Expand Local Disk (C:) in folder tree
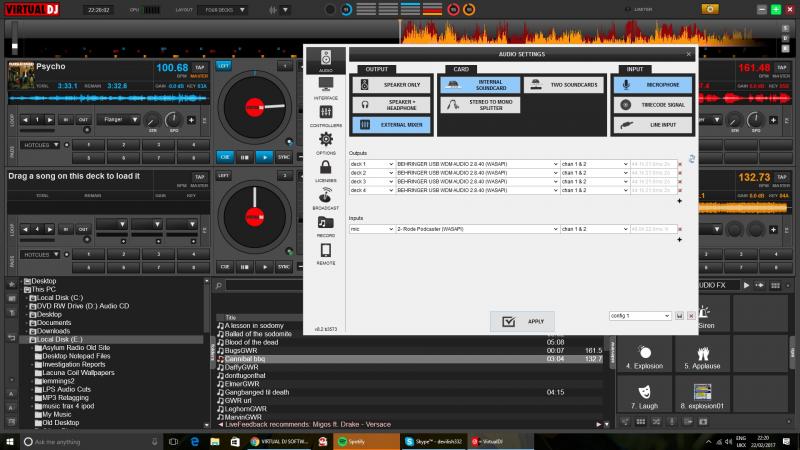This screenshot has height=450, width=800. coord(28,298)
